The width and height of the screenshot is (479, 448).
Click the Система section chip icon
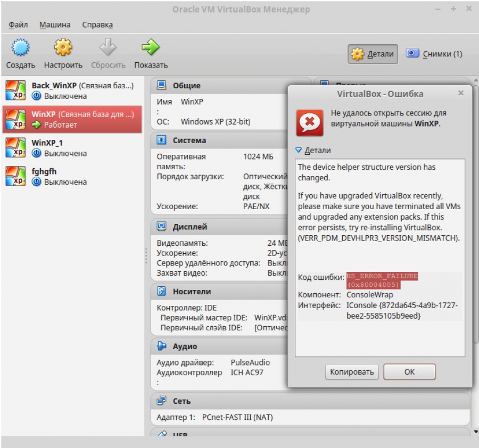pos(161,140)
